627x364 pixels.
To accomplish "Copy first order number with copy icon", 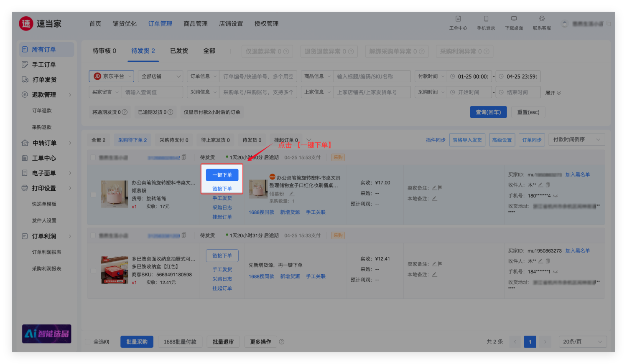I will click(184, 157).
